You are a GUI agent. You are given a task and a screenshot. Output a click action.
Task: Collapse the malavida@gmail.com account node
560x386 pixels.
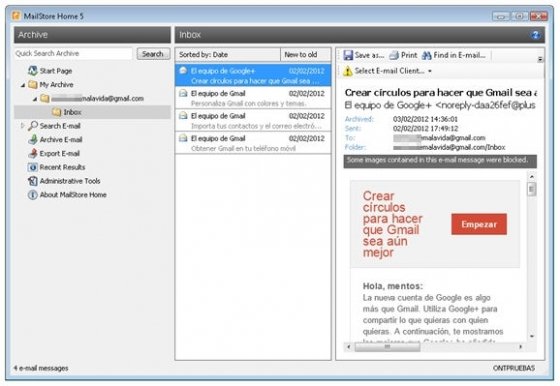pyautogui.click(x=35, y=99)
